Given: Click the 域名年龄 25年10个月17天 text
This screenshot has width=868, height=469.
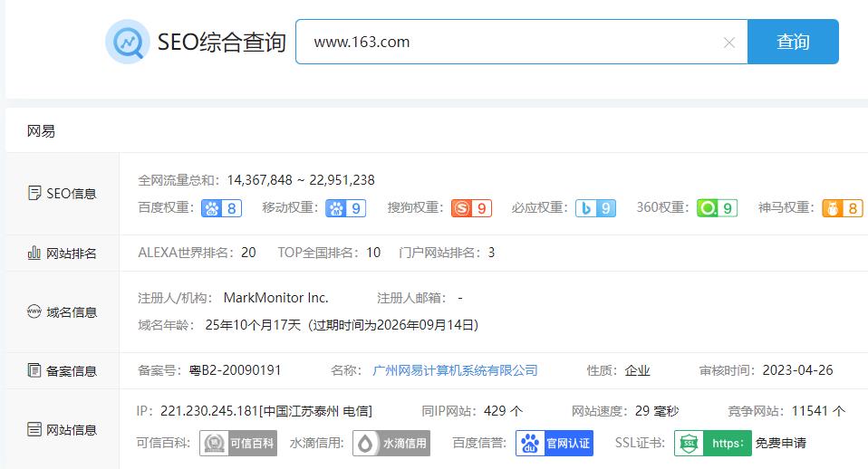Looking at the screenshot, I should (253, 325).
